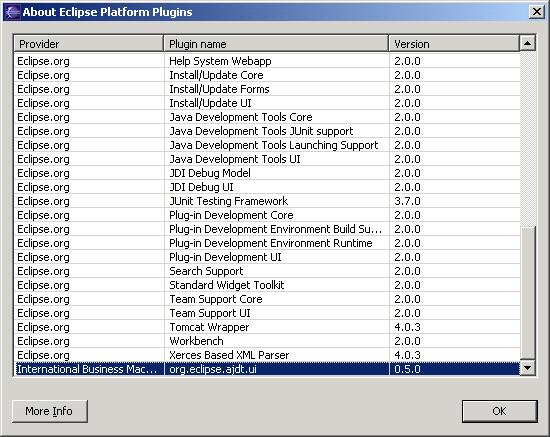Click the scrollbar up arrow
Viewport: 550px width, 437px height.
pos(527,43)
